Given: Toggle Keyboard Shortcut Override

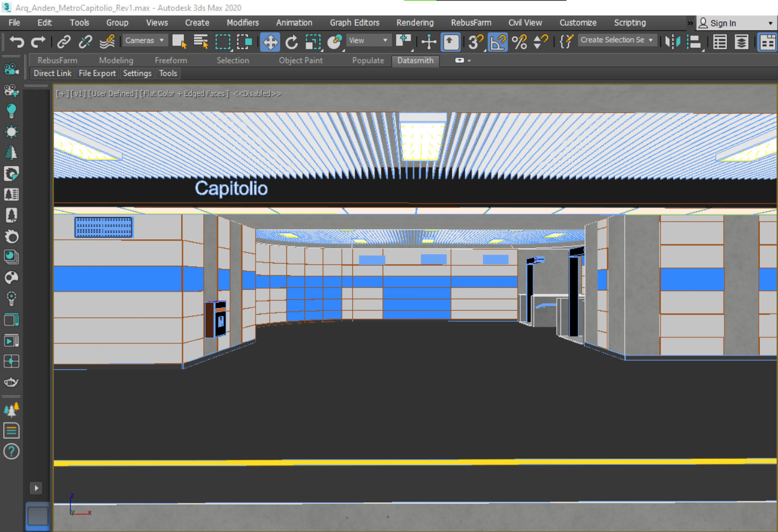Looking at the screenshot, I should 450,42.
